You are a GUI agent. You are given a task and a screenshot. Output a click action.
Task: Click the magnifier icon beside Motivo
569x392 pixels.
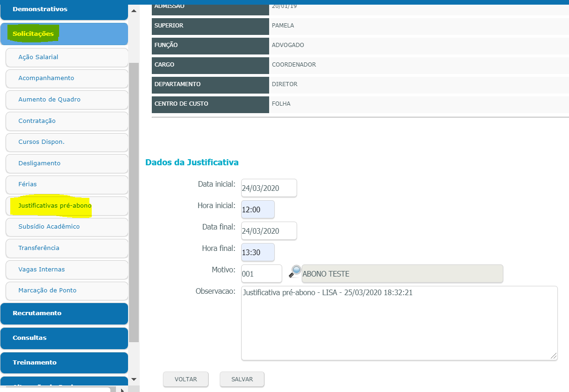click(295, 271)
